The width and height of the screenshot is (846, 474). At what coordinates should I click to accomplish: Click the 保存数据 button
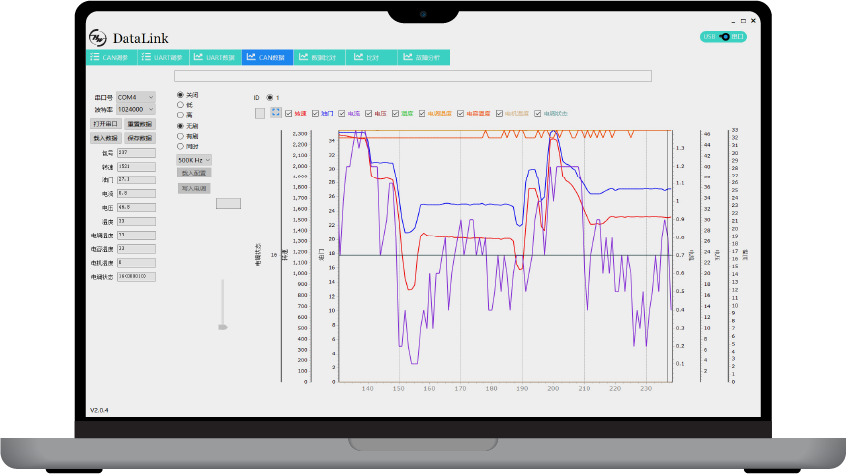139,138
